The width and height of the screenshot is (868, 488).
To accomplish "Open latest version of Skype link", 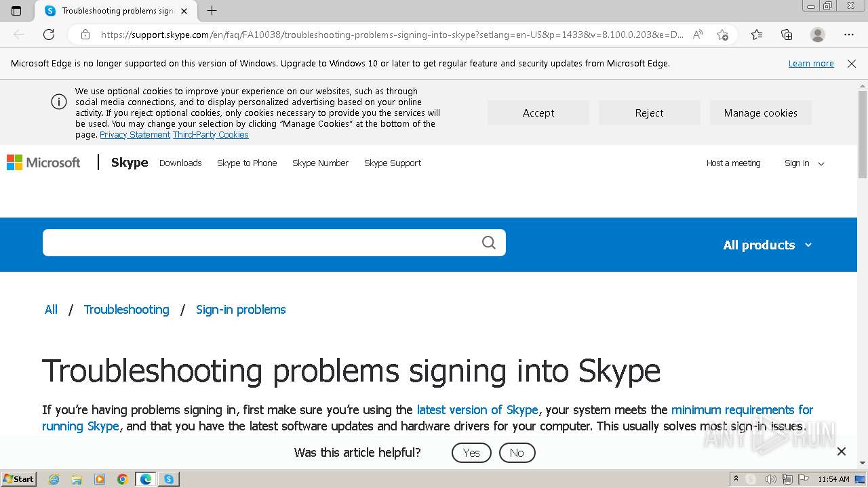I will click(477, 410).
